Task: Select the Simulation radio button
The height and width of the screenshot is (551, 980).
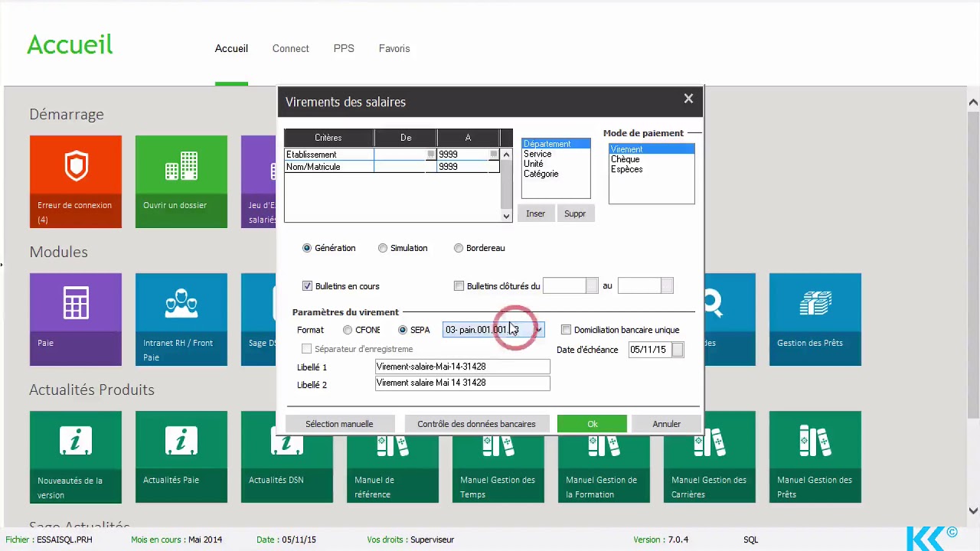Action: [x=383, y=248]
